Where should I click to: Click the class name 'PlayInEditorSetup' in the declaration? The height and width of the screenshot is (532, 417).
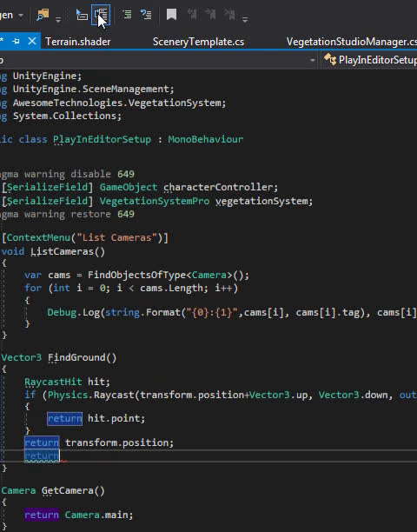[x=102, y=139]
